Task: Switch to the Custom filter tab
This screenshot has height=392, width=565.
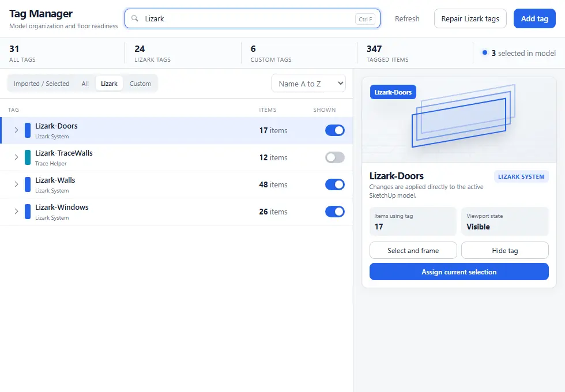Action: (140, 84)
